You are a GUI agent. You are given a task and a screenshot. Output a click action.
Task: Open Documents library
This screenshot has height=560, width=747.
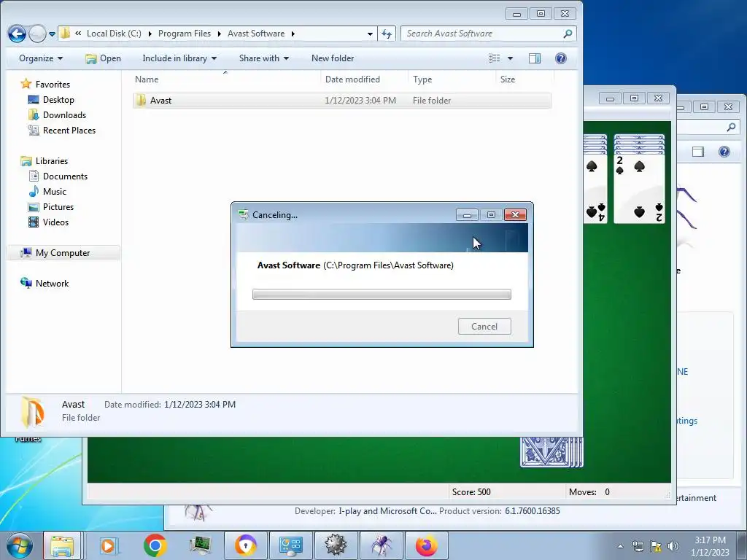[58, 176]
